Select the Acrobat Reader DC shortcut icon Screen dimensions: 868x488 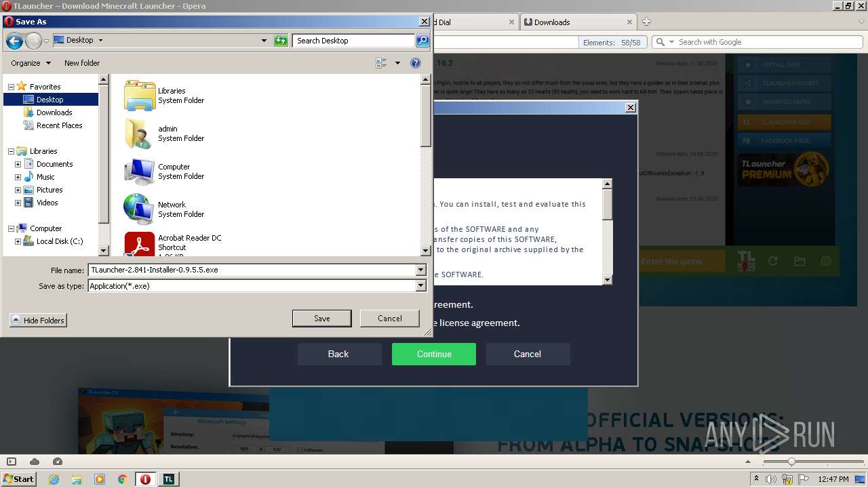(140, 244)
